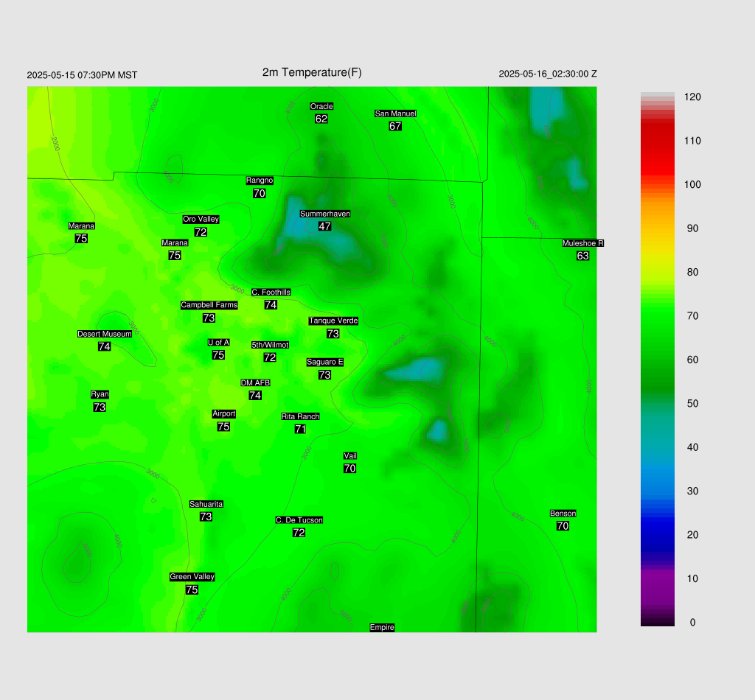Click the colorbar tick label 120

pyautogui.click(x=692, y=97)
